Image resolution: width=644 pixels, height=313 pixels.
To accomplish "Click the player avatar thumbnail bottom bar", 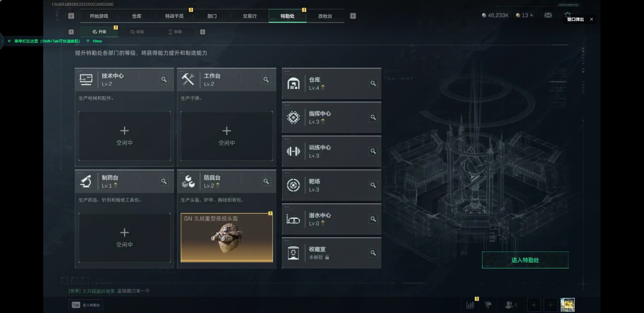I will click(x=567, y=305).
